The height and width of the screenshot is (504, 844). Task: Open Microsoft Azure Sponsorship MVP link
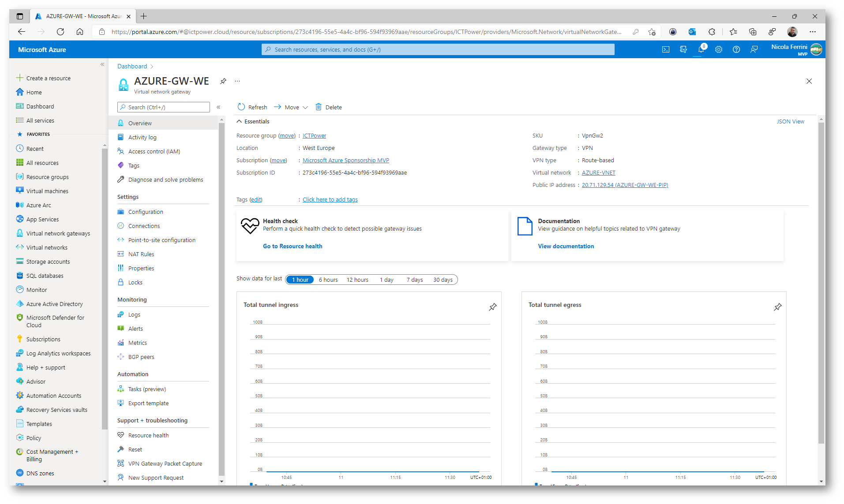pyautogui.click(x=346, y=160)
